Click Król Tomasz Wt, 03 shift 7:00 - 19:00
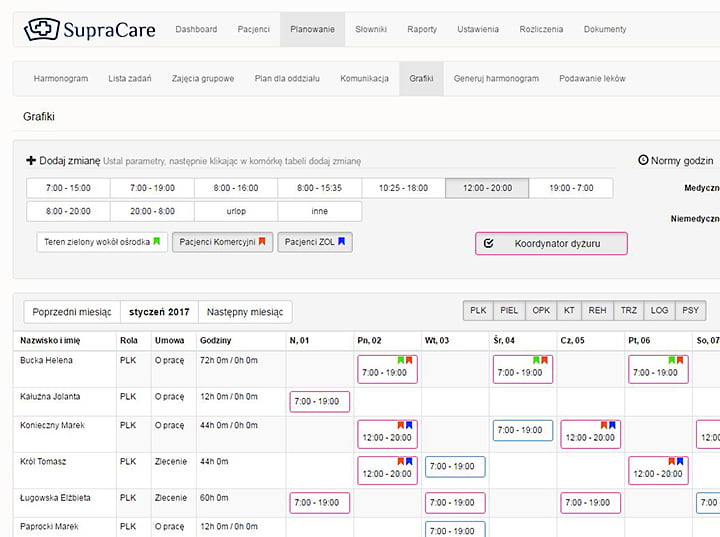This screenshot has width=720, height=537. [x=455, y=467]
